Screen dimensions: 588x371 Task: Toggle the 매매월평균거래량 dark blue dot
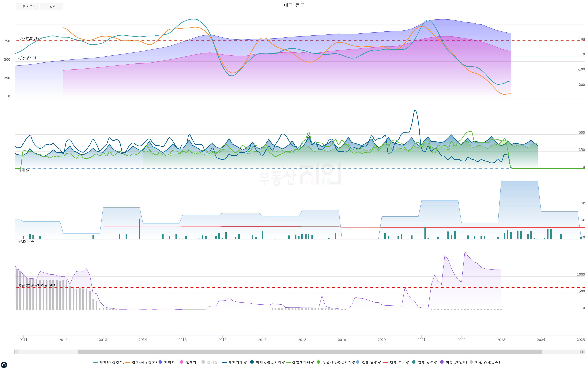click(252, 362)
